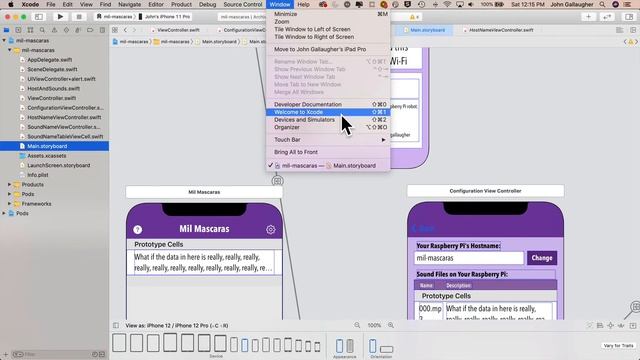Viewport: 640px width, 360px height.
Task: Click the Run (play) button in the Xcode toolbar
Action: click(60, 17)
